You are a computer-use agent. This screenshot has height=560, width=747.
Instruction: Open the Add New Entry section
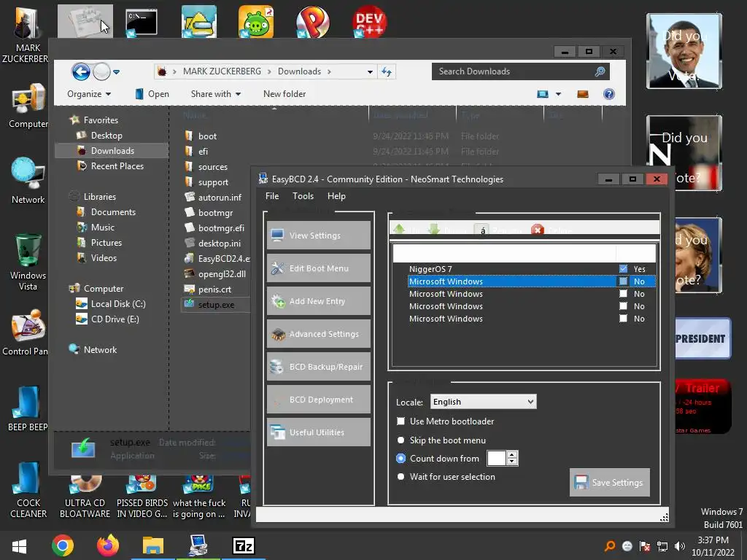[x=318, y=301]
